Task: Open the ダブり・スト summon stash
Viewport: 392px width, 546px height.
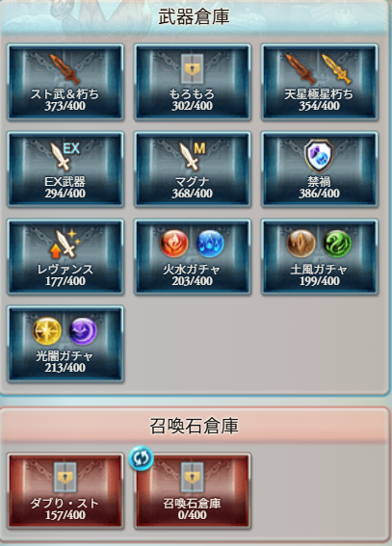Action: point(65,491)
